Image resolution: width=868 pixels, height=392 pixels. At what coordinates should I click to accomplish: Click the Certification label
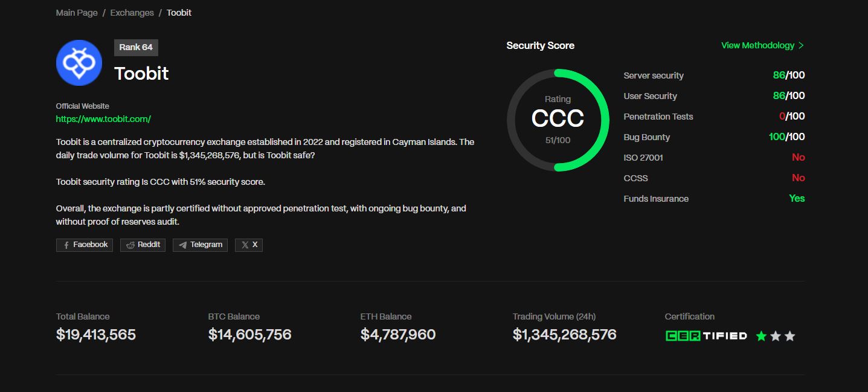coord(690,316)
